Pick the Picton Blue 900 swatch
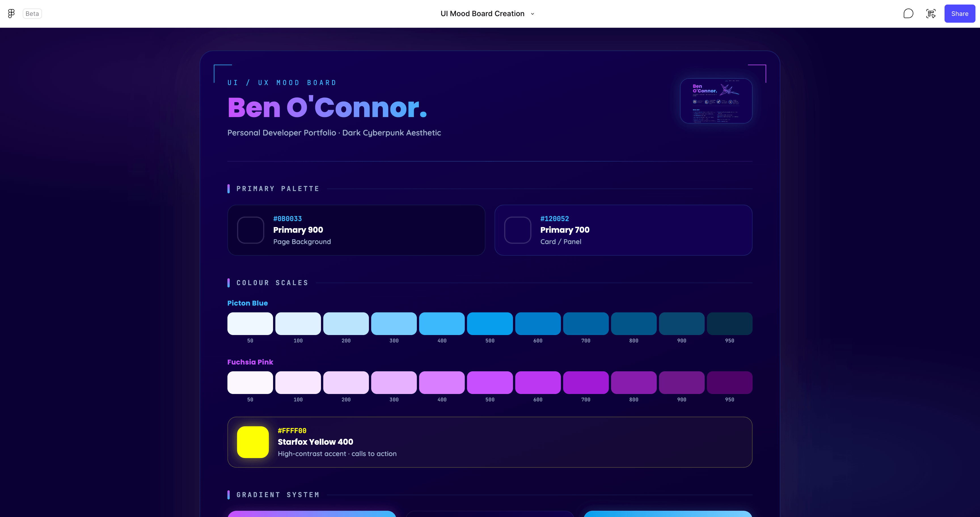Screen dimensions: 980x517 click(682, 323)
